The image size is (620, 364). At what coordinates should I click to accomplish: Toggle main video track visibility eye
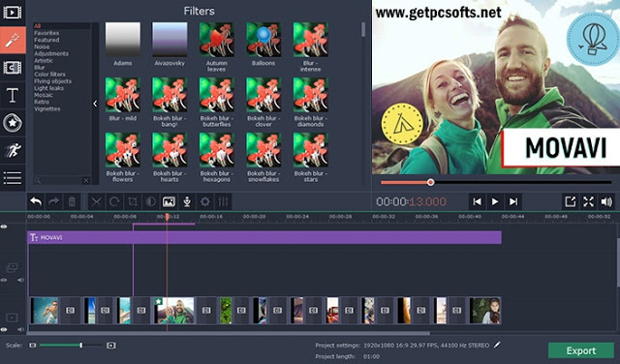(4, 329)
